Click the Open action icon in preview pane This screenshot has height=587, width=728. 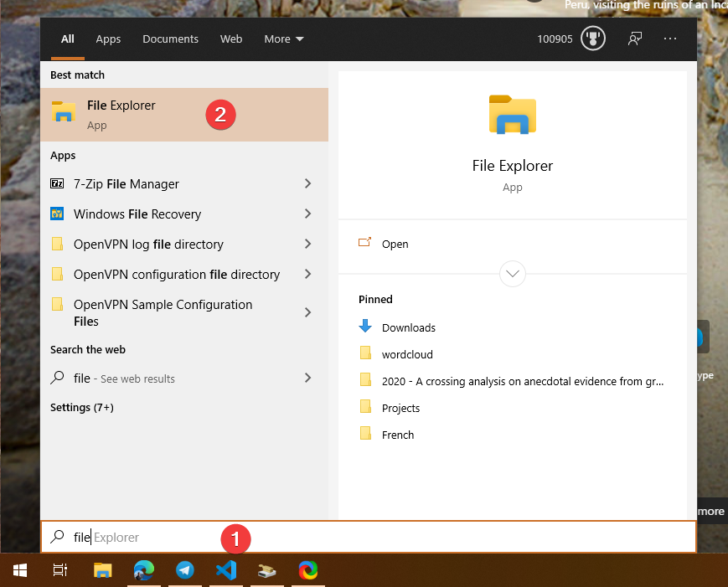(365, 242)
